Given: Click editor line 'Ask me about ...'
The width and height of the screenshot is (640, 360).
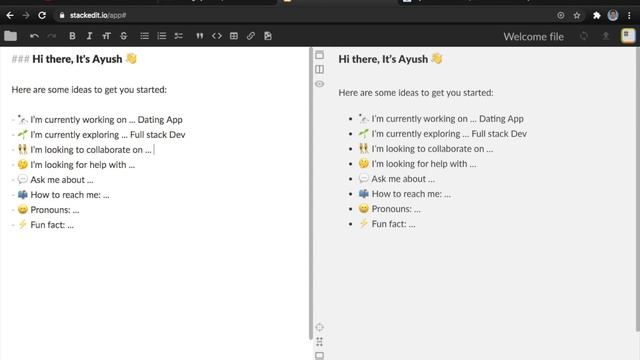Looking at the screenshot, I should point(62,180).
